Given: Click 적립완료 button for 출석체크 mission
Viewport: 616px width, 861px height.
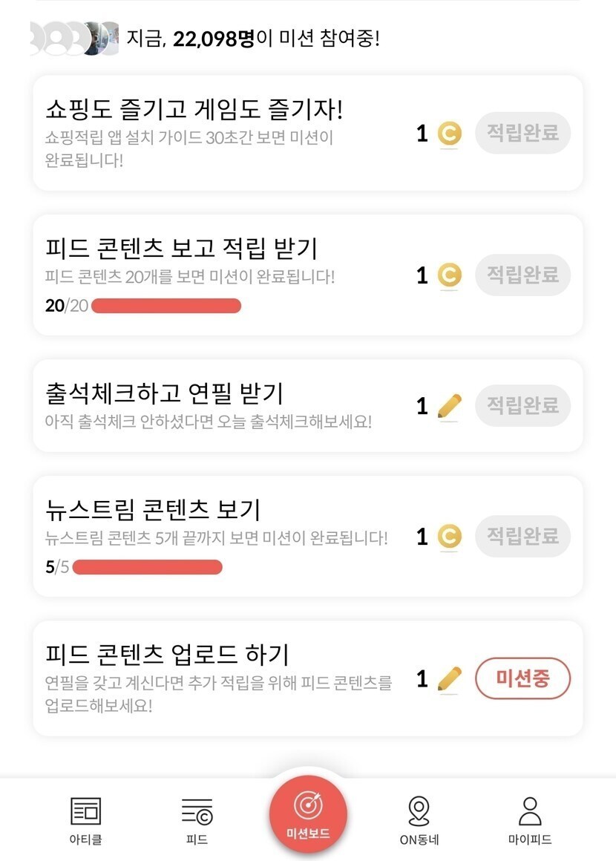Looking at the screenshot, I should (522, 405).
